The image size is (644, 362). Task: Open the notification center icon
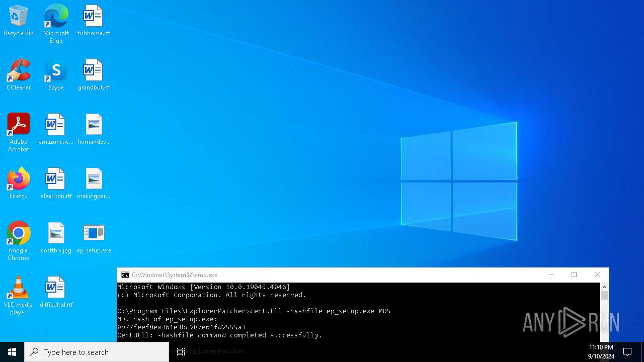tap(627, 352)
